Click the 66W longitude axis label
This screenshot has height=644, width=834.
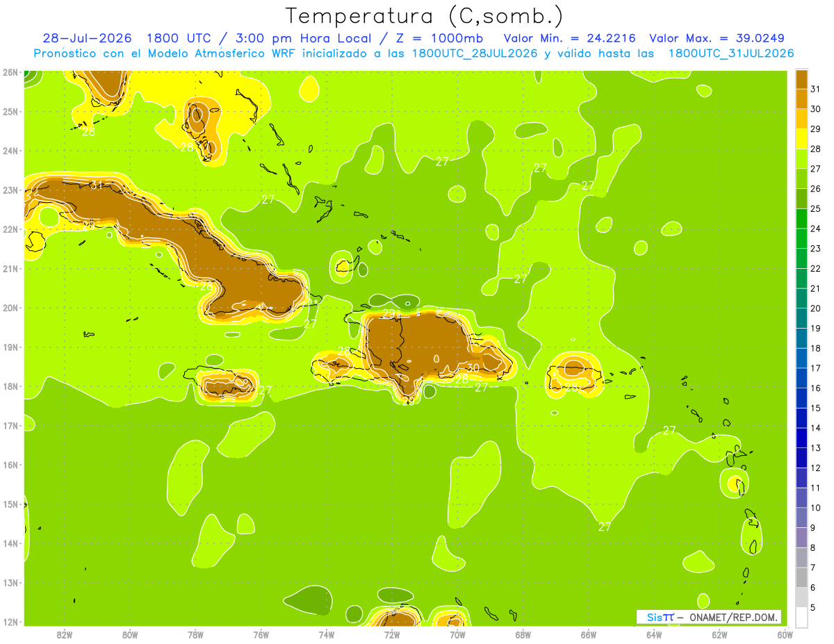[x=589, y=634]
